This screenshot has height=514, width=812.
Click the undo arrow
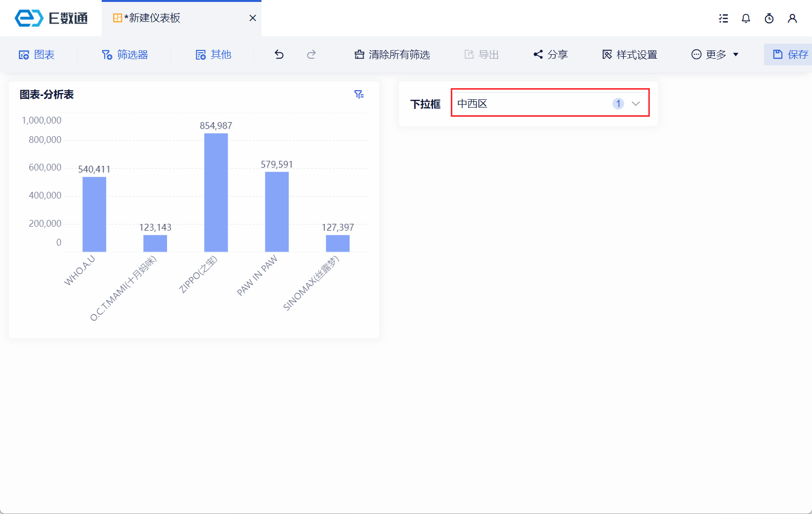[279, 54]
